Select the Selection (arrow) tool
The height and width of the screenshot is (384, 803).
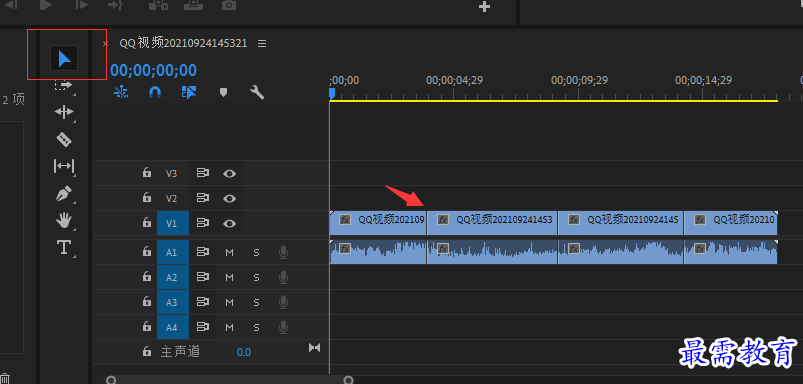64,58
